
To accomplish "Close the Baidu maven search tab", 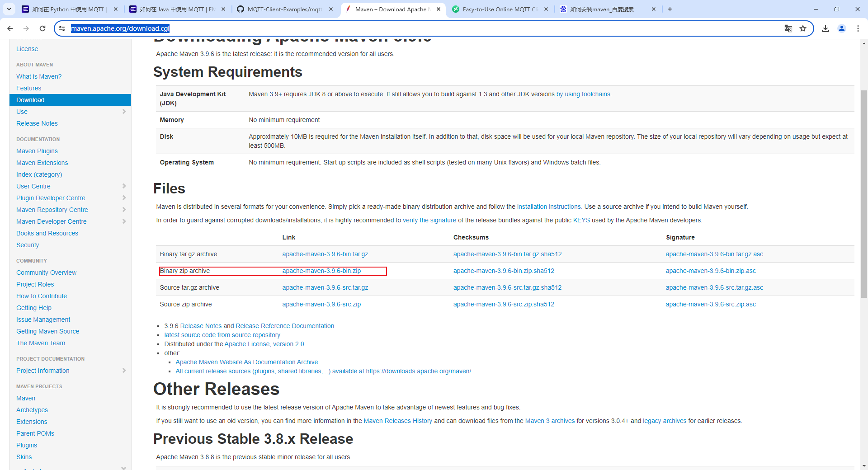I will [x=654, y=9].
